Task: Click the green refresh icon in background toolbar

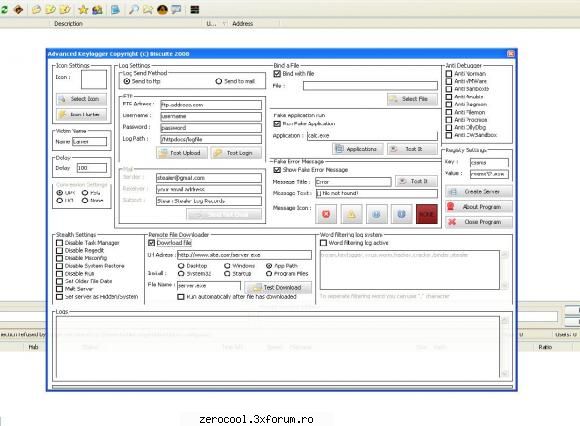Action: [x=4, y=9]
